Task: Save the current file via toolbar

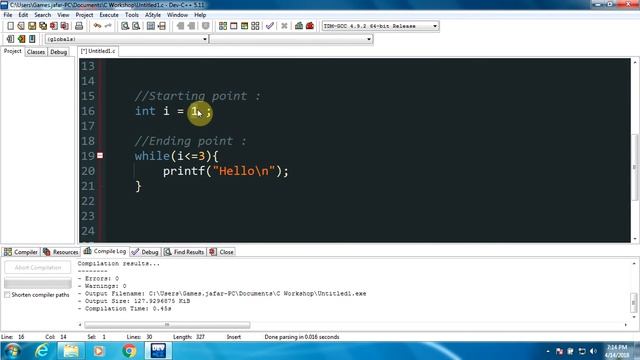Action: (32, 26)
